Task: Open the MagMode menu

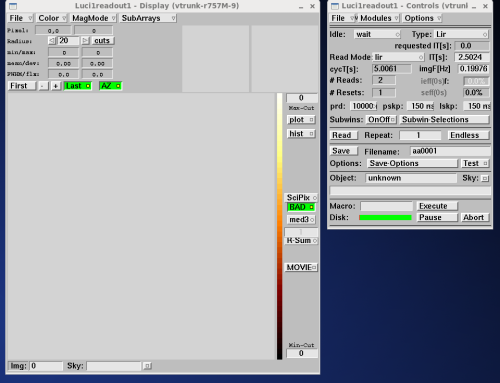Action: point(93,18)
